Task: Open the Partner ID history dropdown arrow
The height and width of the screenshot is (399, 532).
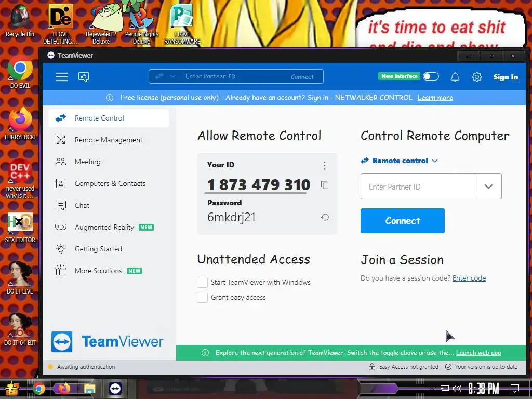Action: (x=488, y=187)
